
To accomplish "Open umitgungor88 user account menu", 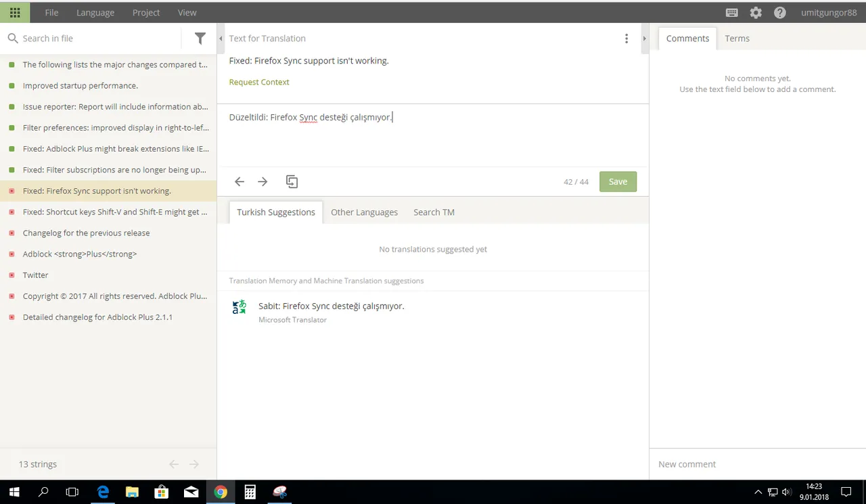I will pos(829,12).
